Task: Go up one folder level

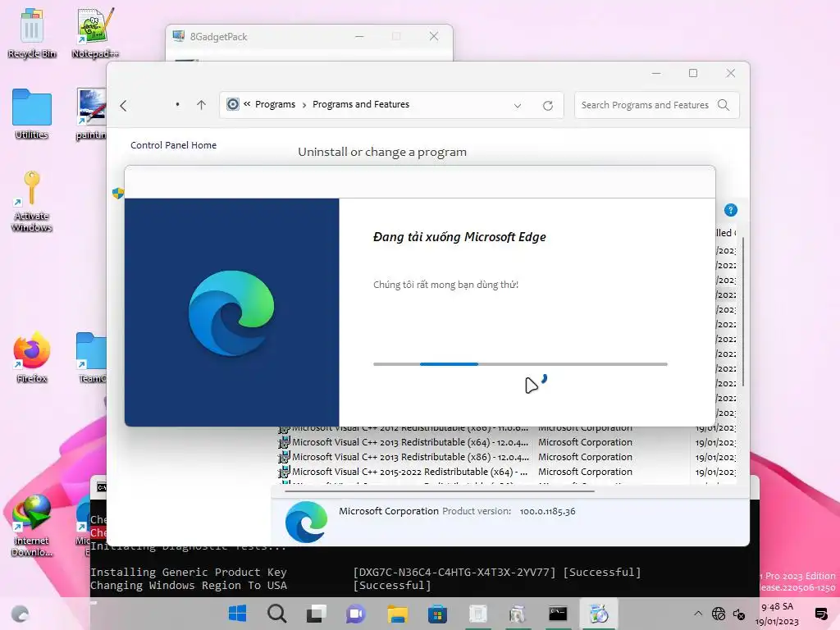Action: click(202, 105)
